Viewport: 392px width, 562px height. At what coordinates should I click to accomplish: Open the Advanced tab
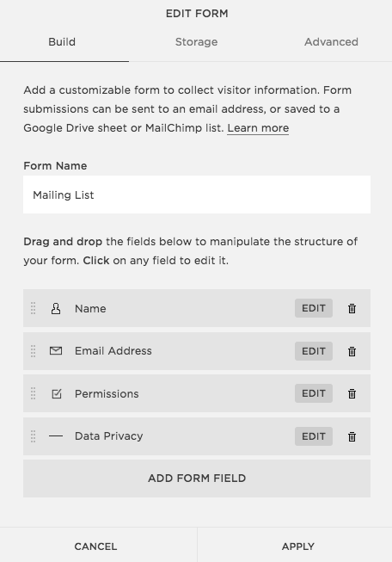331,42
